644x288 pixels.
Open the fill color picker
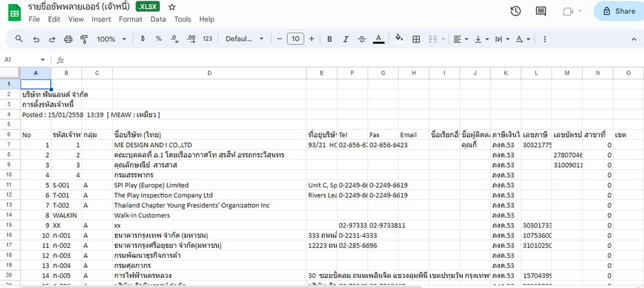398,39
